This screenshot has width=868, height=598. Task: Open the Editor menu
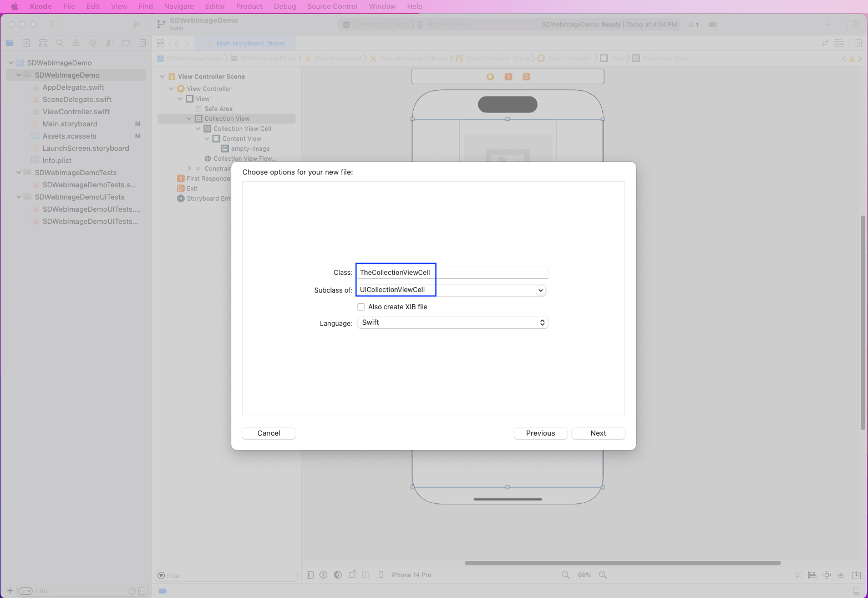[215, 7]
